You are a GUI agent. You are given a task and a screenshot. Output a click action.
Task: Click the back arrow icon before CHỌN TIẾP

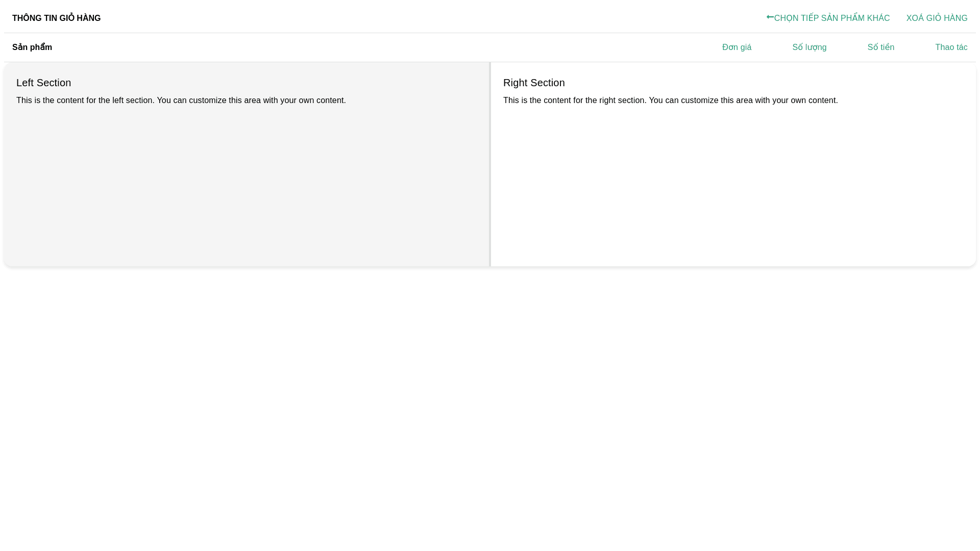(770, 17)
